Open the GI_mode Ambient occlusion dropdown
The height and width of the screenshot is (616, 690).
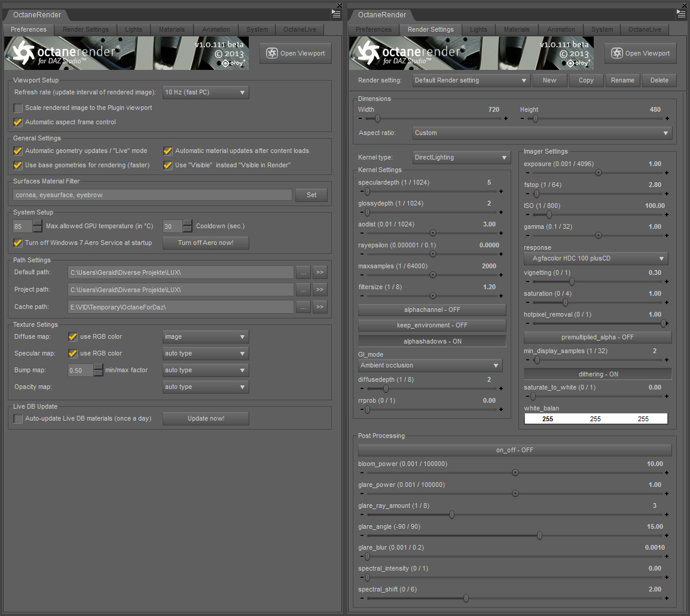tap(430, 366)
